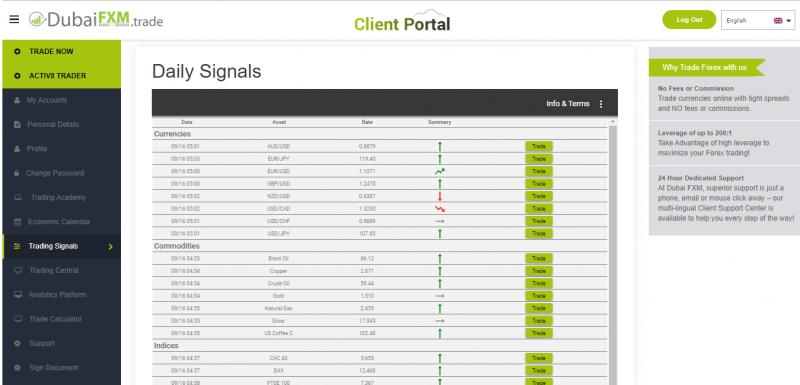Click the Trading Signals sliders icon

(17, 246)
